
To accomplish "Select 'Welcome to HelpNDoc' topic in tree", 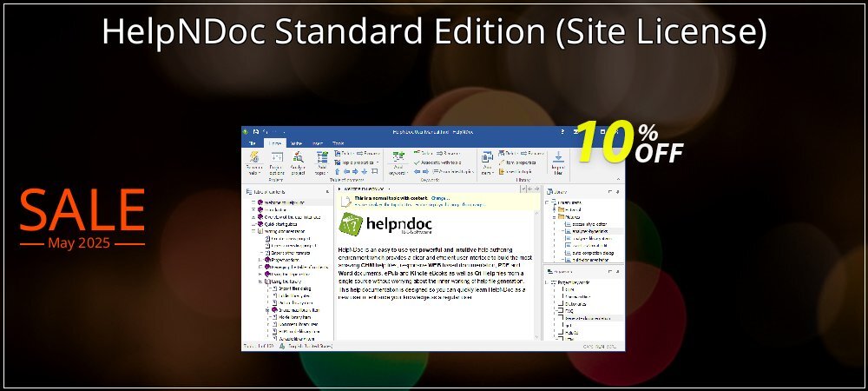I will [280, 202].
